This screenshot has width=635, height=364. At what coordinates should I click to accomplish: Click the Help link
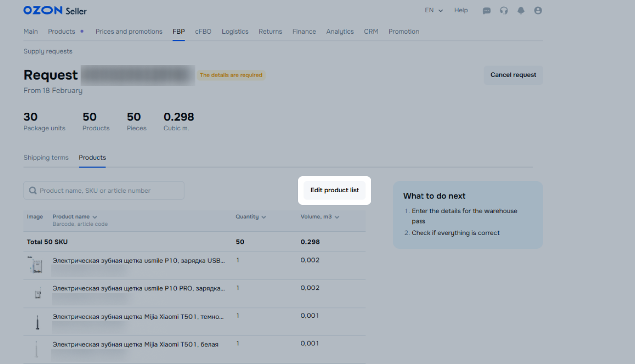point(461,10)
